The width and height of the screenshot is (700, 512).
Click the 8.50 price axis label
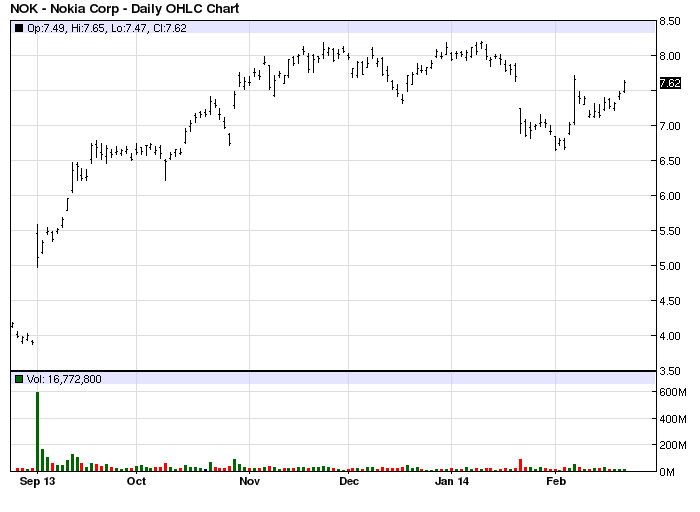click(670, 21)
